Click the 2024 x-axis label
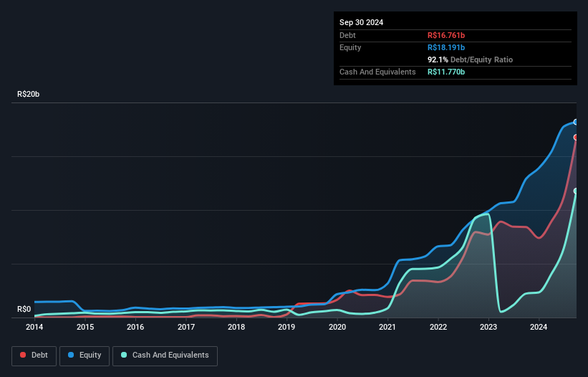 pyautogui.click(x=539, y=327)
